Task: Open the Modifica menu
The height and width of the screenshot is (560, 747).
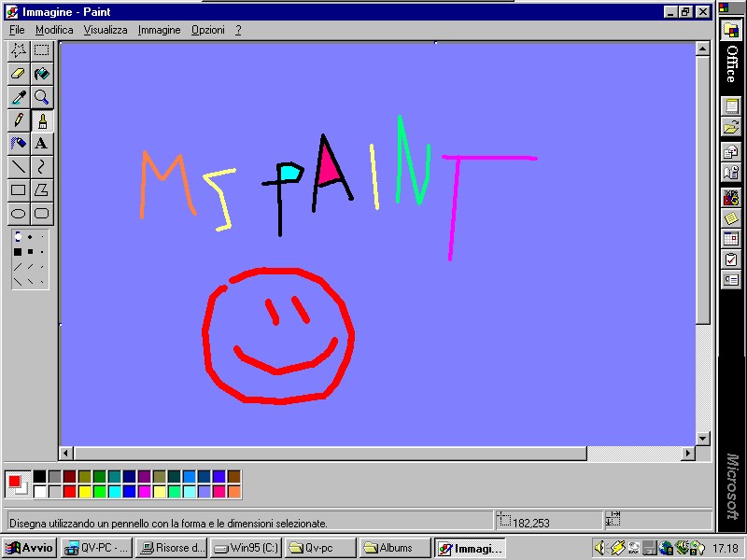Action: coord(54,30)
